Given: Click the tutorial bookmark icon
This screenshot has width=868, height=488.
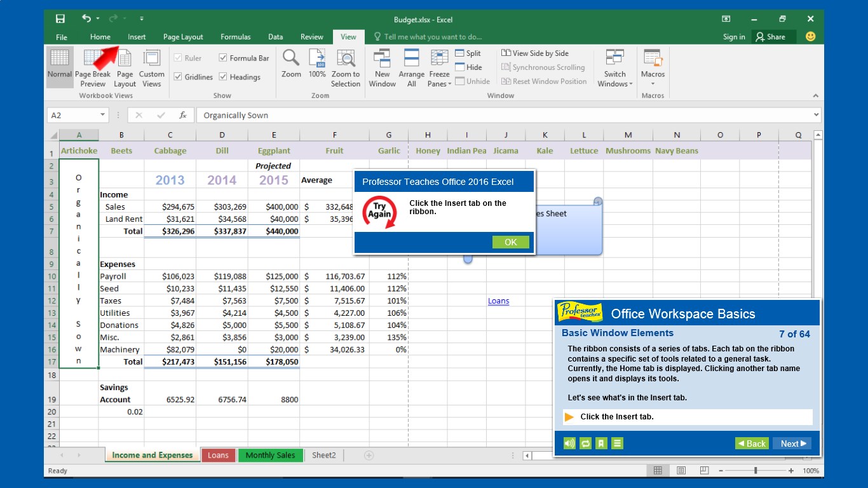Looking at the screenshot, I should [x=601, y=444].
